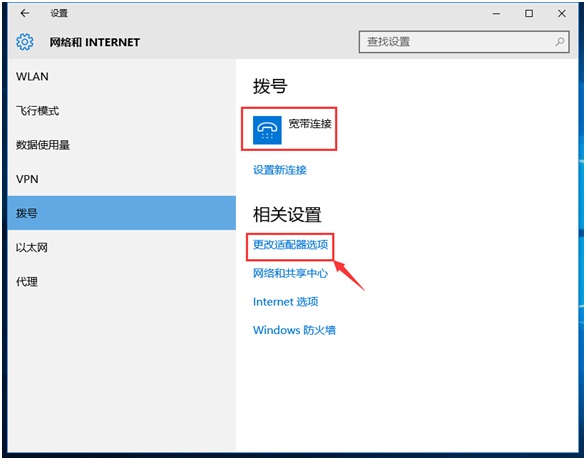586x460 pixels.
Task: Click the settings gear icon
Action: [25, 42]
